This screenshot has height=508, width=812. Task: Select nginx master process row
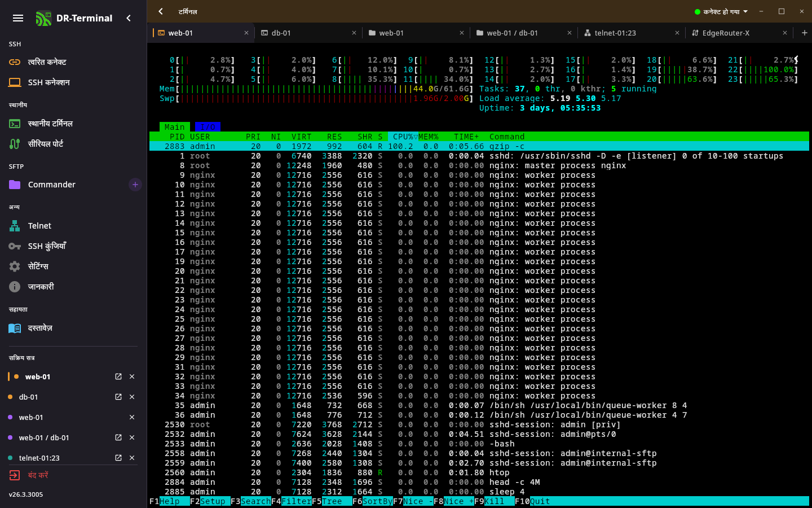click(479, 165)
